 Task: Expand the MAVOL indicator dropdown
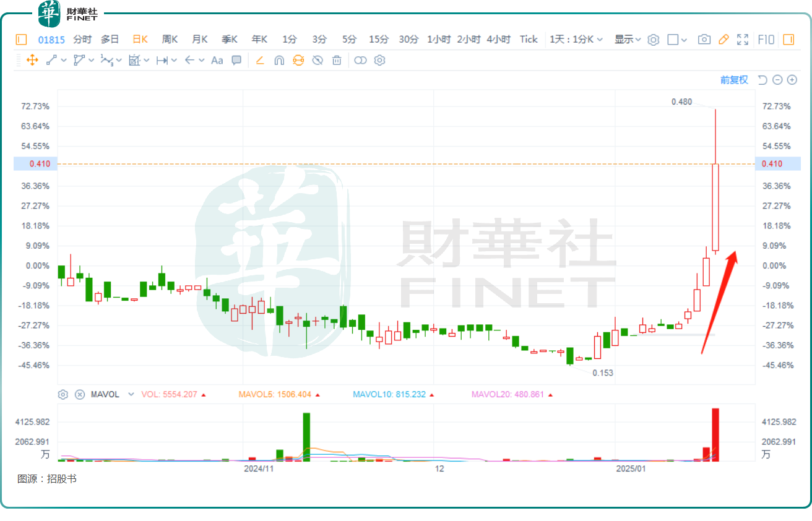131,394
